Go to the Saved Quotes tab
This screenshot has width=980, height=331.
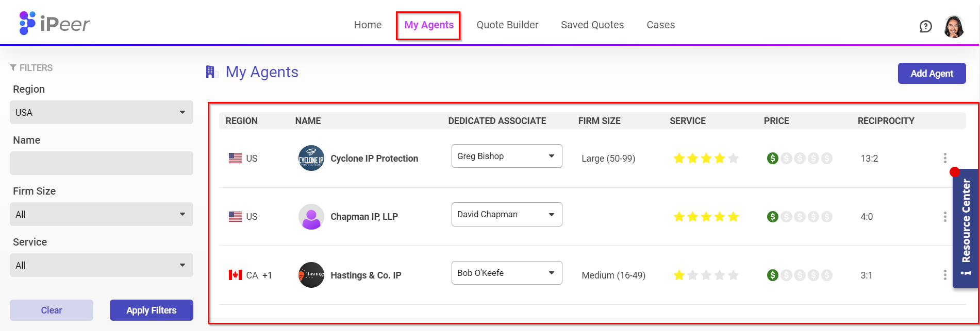(592, 25)
